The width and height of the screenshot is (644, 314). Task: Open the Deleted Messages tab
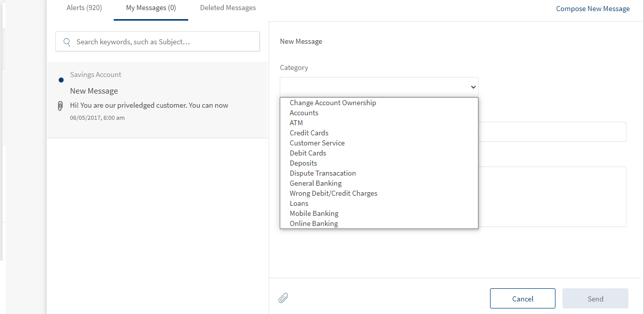point(228,8)
